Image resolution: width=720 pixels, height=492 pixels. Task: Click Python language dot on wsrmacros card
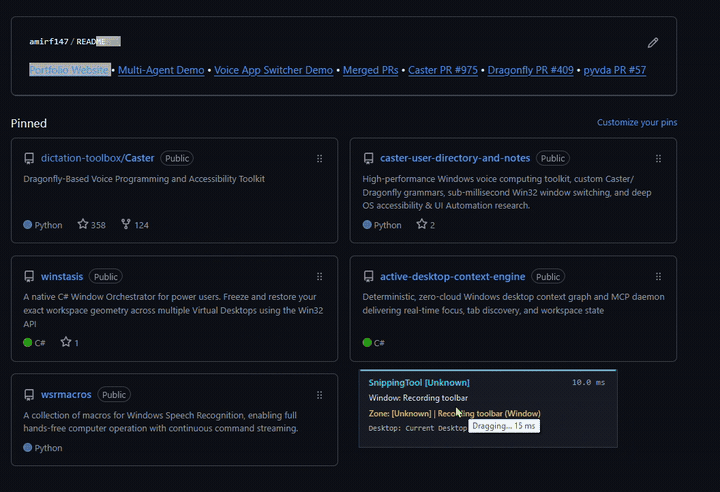tap(28, 447)
